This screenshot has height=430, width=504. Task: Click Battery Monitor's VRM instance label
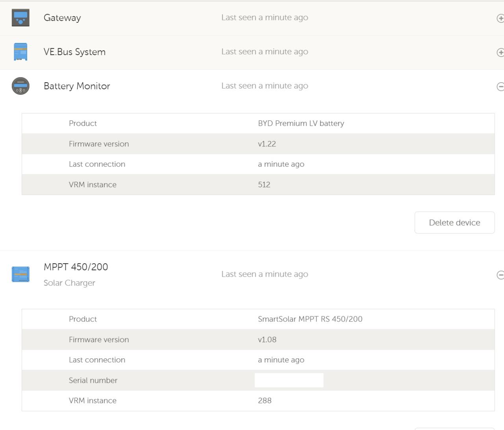coord(93,185)
